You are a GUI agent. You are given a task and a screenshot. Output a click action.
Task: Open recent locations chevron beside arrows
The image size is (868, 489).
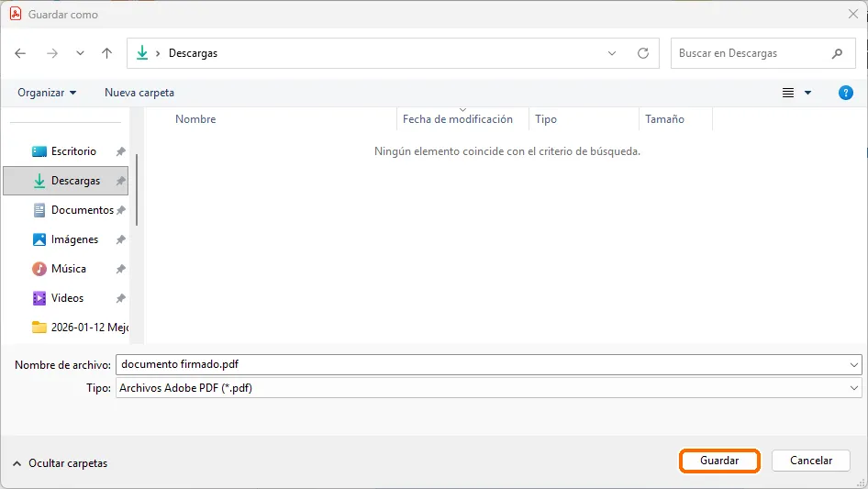point(80,53)
